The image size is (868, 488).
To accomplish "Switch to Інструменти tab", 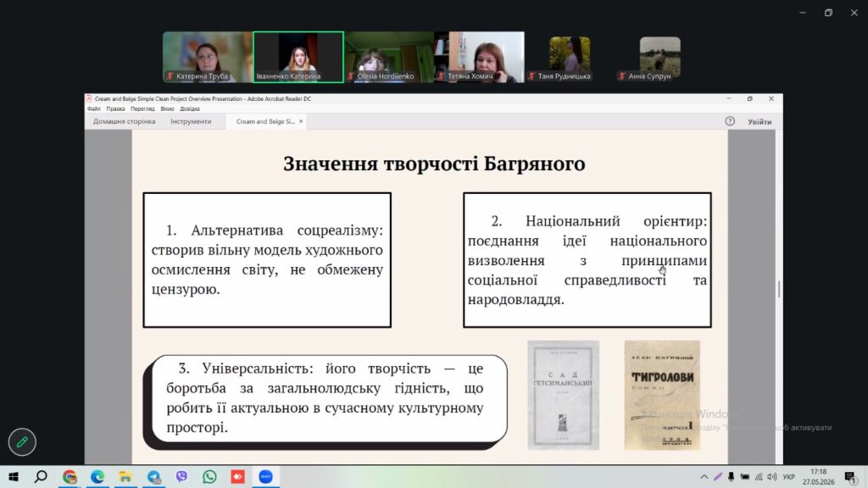I will coord(191,121).
